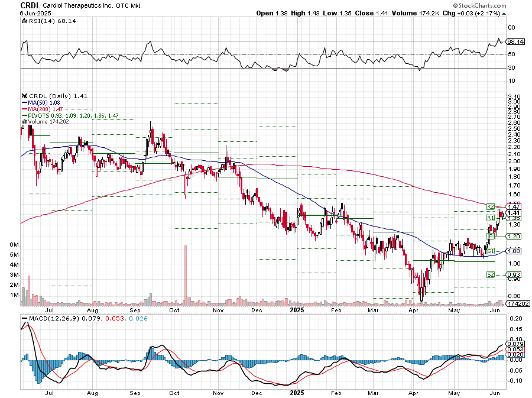
Task: Click the 90 RSI axis label
Action: 511,27
